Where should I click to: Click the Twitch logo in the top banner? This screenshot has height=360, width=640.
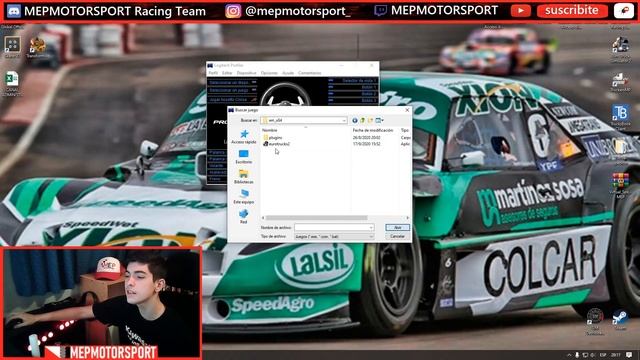380,11
